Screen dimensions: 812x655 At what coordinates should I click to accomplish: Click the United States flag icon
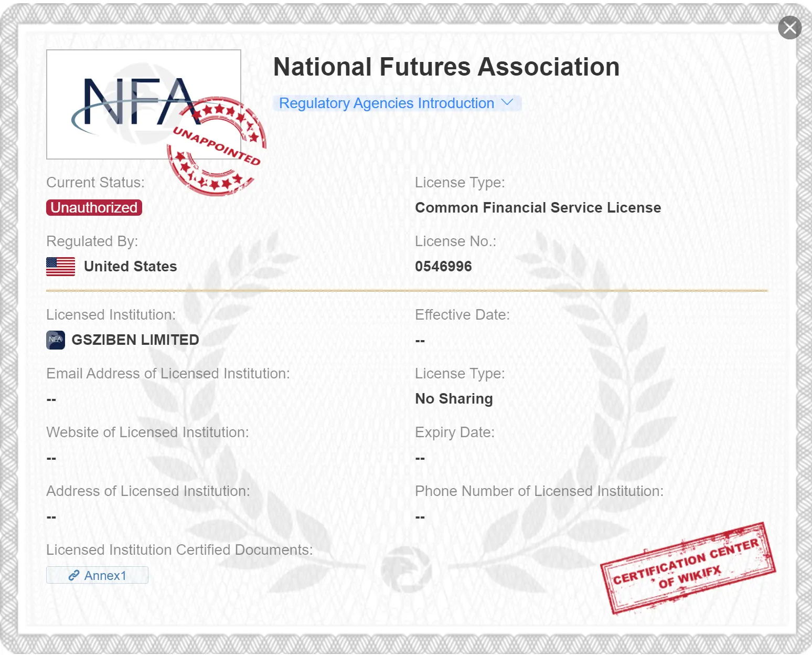[x=61, y=267]
